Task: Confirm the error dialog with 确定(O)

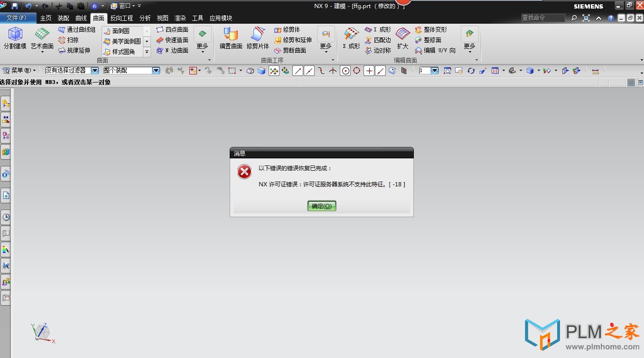Action: coord(322,206)
